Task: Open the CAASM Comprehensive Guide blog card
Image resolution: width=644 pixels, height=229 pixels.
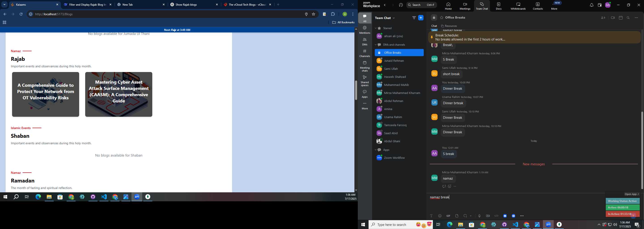Action: pyautogui.click(x=119, y=94)
